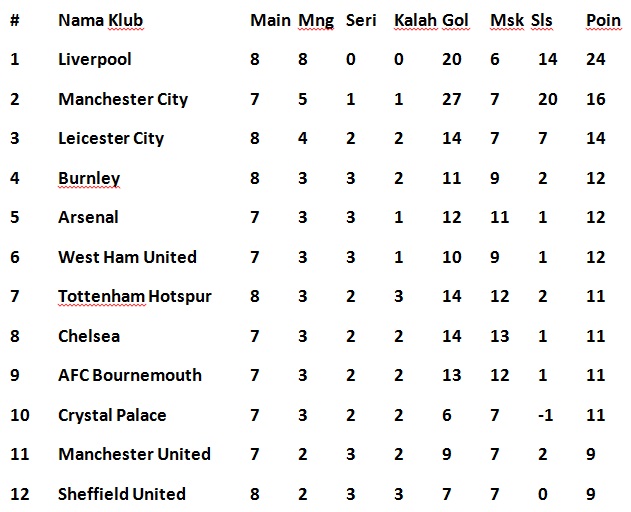The height and width of the screenshot is (512, 631).
Task: Click the Kalah column header
Action: pos(414,20)
